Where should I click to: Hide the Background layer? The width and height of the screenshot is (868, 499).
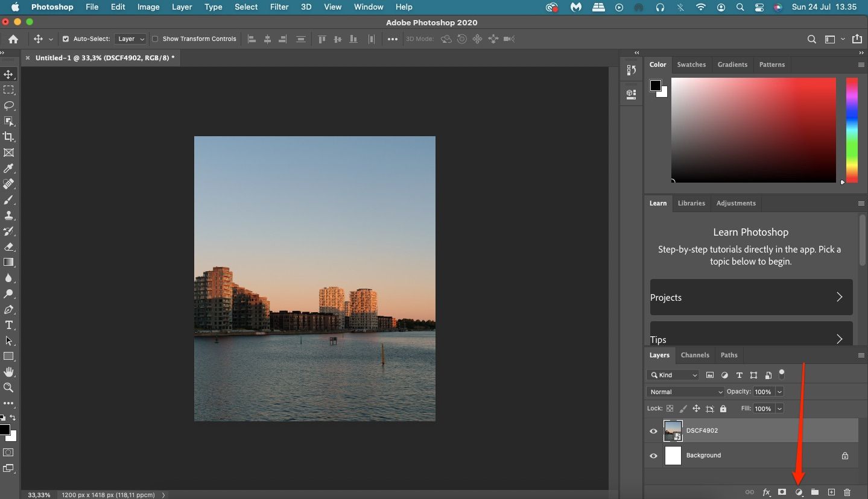[653, 456]
